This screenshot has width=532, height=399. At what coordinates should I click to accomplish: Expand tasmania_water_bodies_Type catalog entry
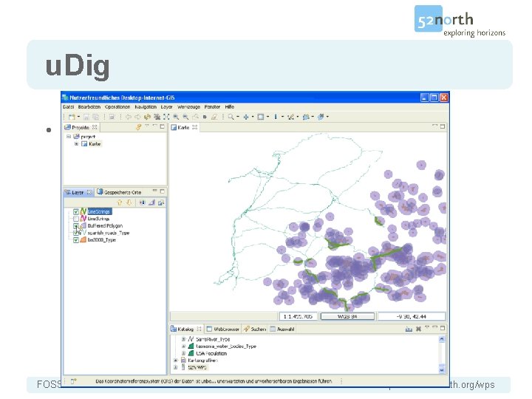tap(183, 346)
